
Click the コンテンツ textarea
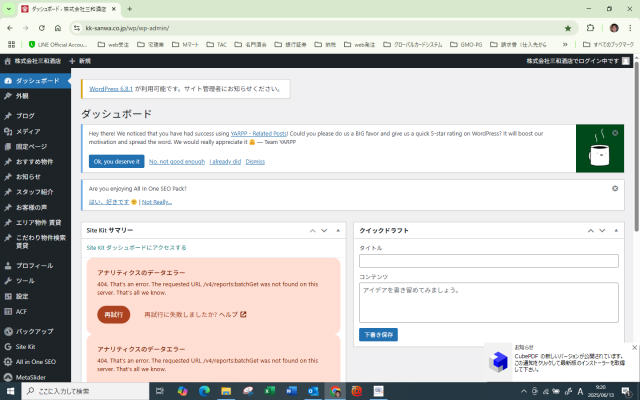tap(489, 303)
